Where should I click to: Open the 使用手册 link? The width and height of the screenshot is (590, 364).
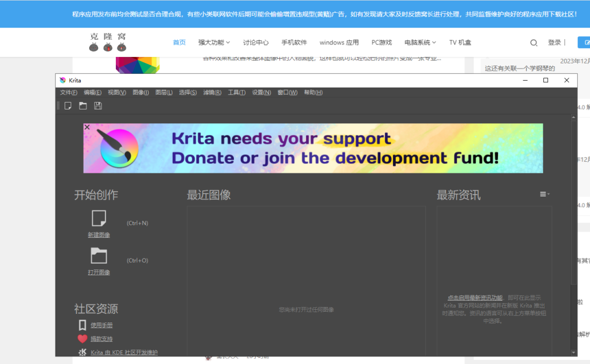click(x=101, y=325)
